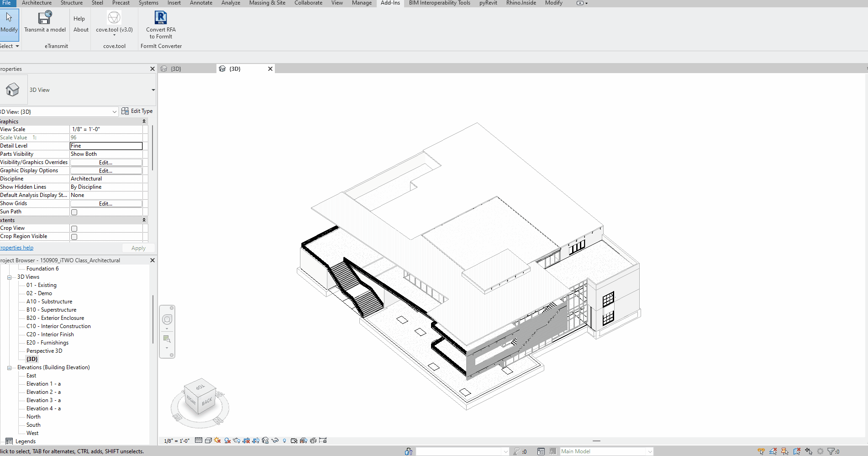Open the Properties help link
Image resolution: width=868 pixels, height=456 pixels.
pyautogui.click(x=17, y=247)
